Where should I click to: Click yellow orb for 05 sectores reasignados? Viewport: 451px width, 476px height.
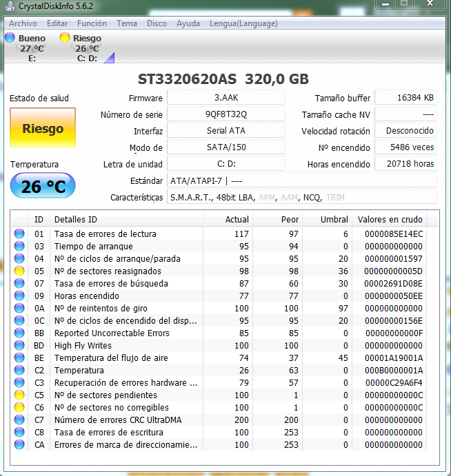pyautogui.click(x=19, y=271)
